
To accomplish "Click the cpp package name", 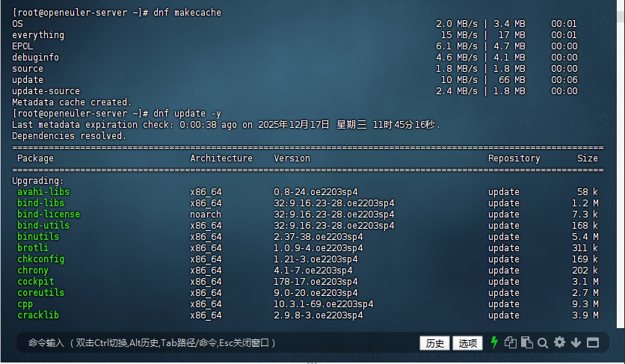I will tap(25, 303).
